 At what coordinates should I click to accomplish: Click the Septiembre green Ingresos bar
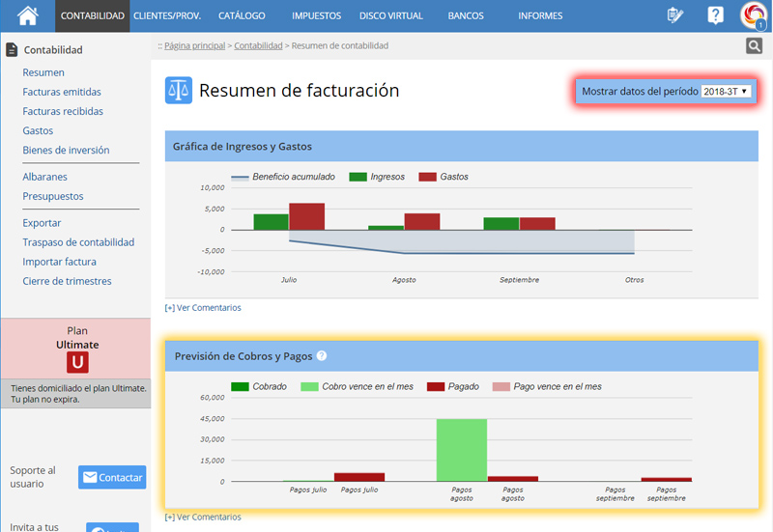(x=501, y=224)
